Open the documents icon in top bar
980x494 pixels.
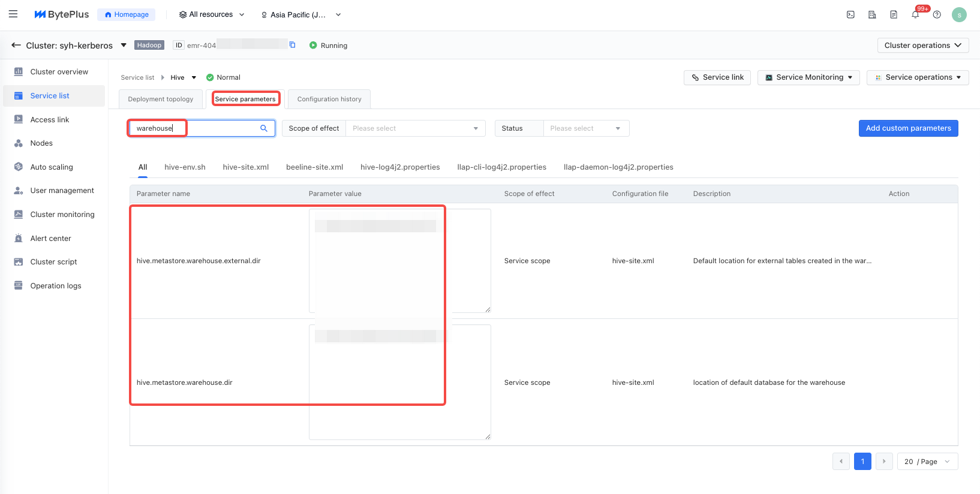[894, 14]
